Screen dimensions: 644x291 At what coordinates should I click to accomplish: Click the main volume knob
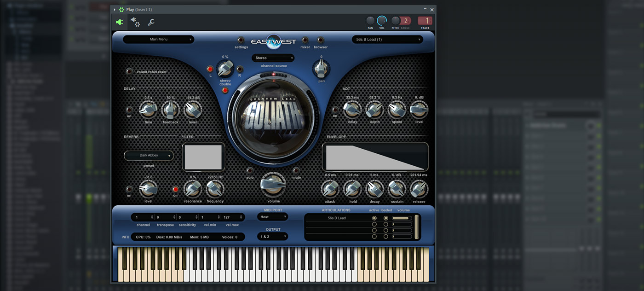[x=273, y=185]
